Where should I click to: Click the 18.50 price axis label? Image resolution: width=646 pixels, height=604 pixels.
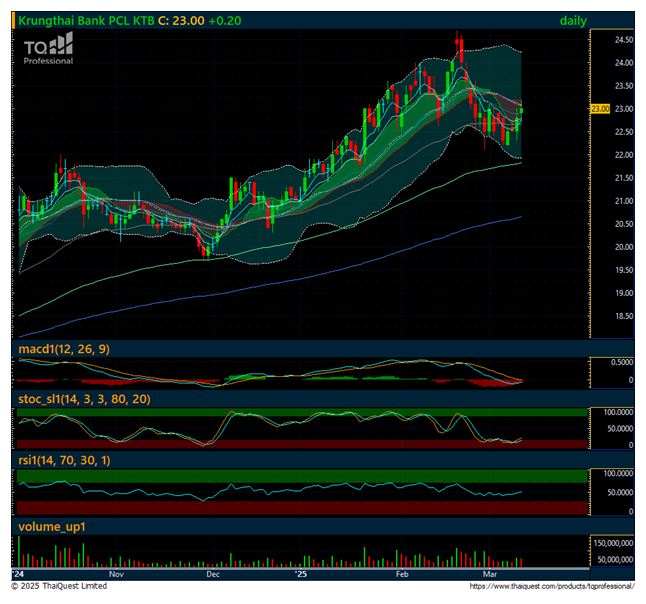click(x=624, y=317)
